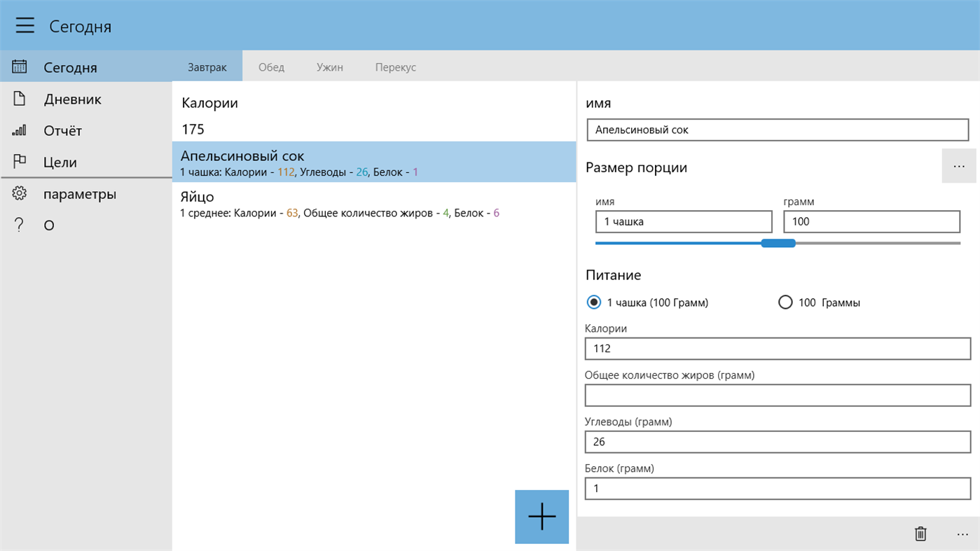
Task: Open portion size options ellipsis button
Action: 959,167
